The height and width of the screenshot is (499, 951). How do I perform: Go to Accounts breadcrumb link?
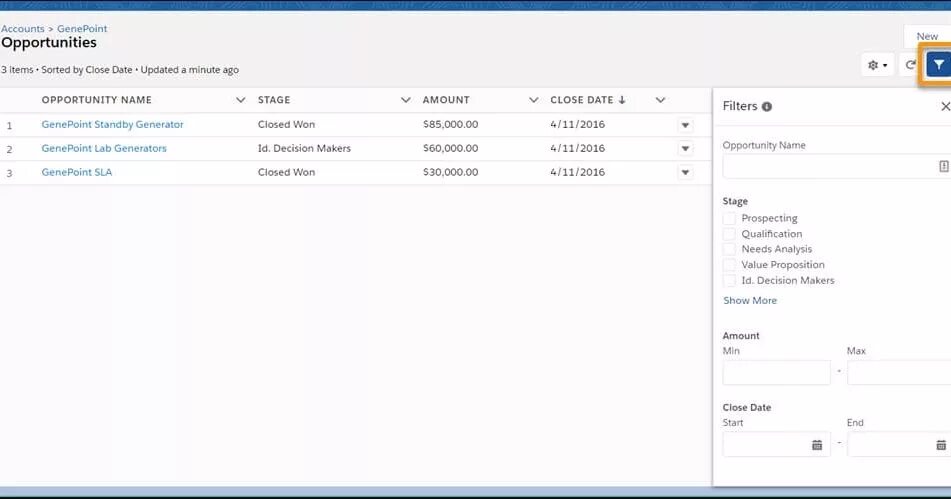point(22,29)
